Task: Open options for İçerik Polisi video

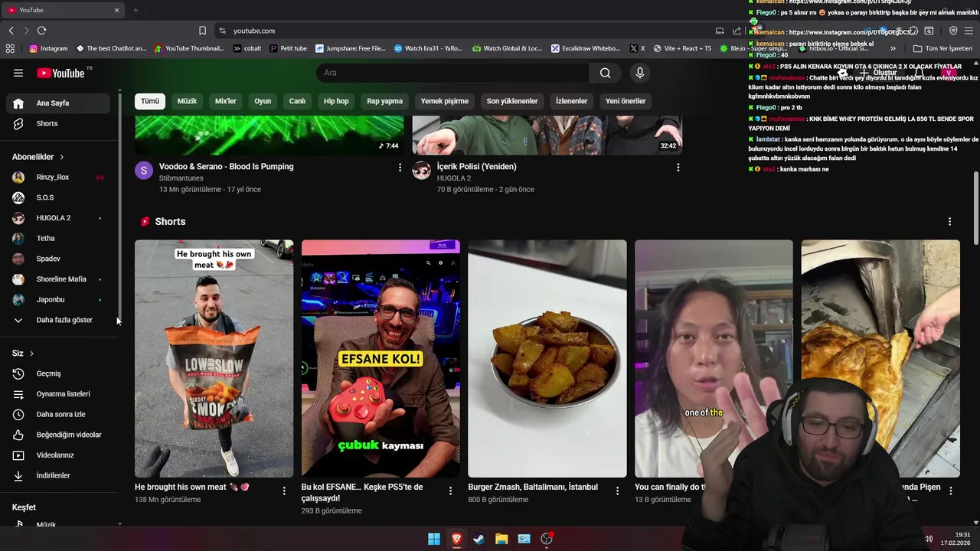Action: pyautogui.click(x=678, y=167)
